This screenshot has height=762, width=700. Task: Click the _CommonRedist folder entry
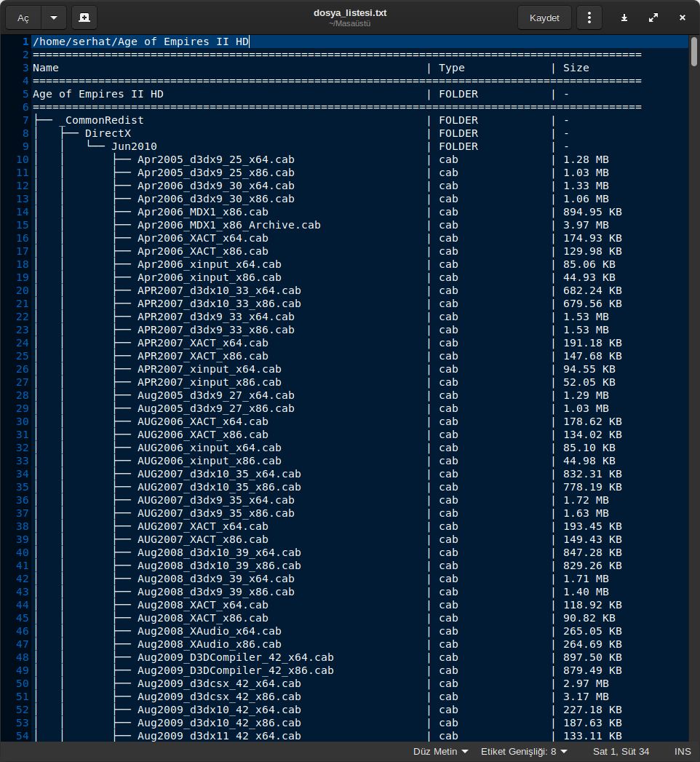(104, 120)
